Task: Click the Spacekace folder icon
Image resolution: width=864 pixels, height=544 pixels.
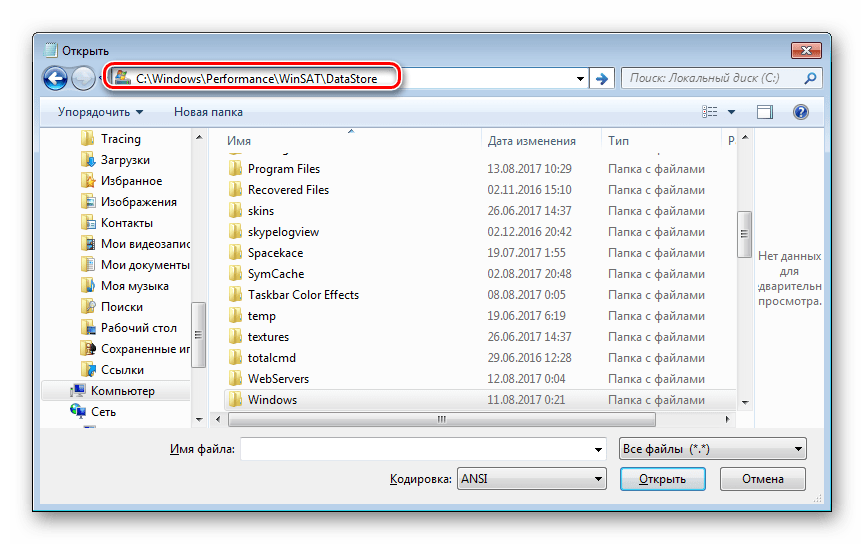Action: coord(235,252)
